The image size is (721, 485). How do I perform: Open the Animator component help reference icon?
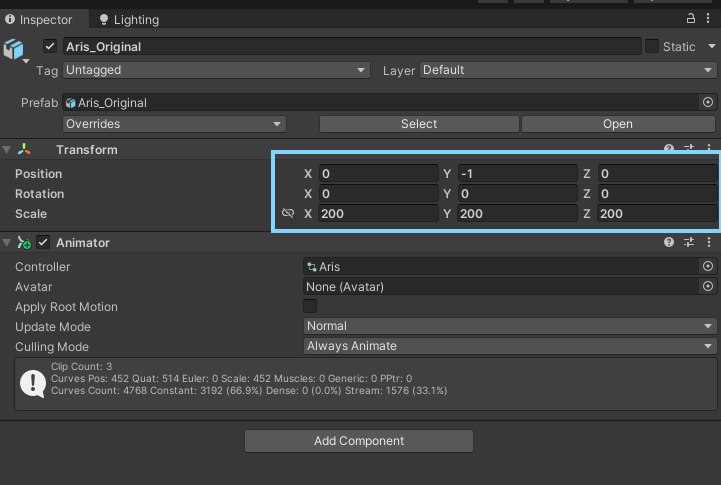coord(669,242)
